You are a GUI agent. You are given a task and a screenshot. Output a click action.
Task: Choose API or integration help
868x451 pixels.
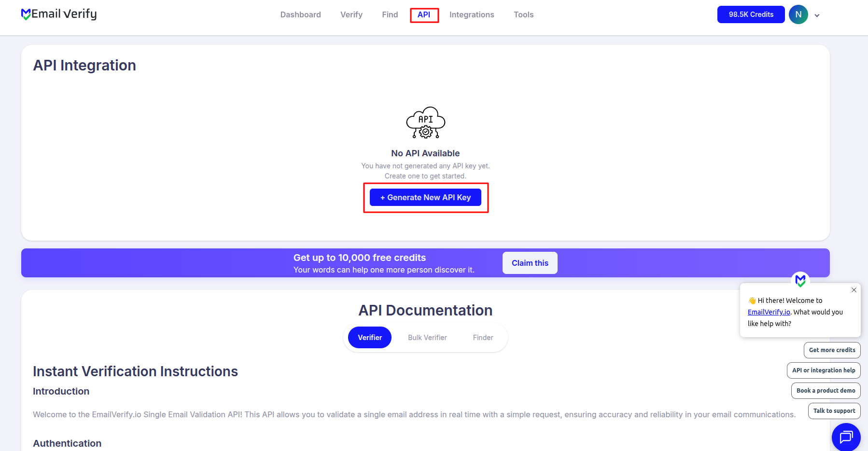[823, 370]
